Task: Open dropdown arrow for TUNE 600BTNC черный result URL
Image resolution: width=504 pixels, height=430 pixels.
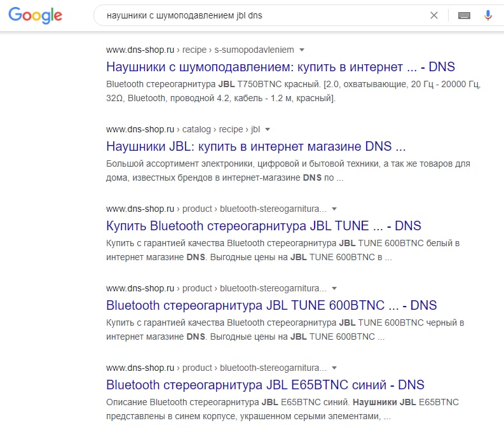Action: pos(334,288)
